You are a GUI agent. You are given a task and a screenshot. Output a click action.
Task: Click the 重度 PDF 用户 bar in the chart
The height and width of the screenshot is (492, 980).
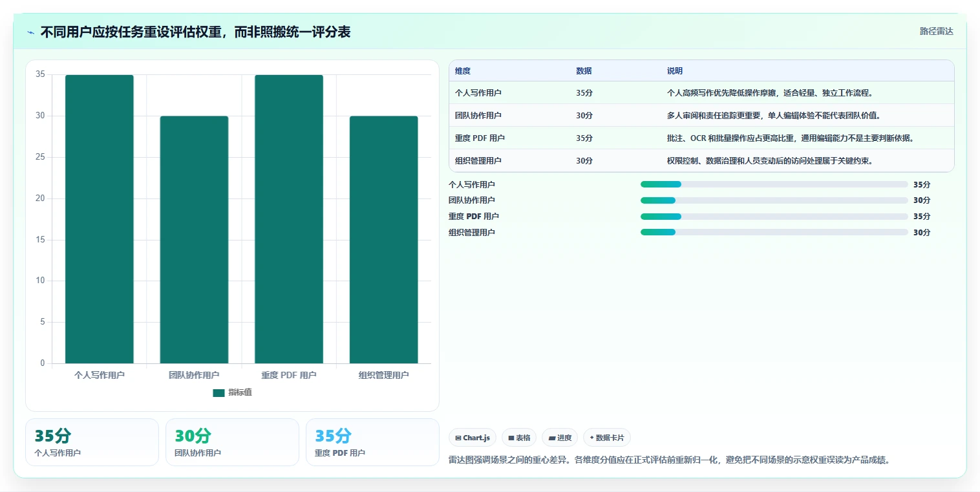(289, 219)
